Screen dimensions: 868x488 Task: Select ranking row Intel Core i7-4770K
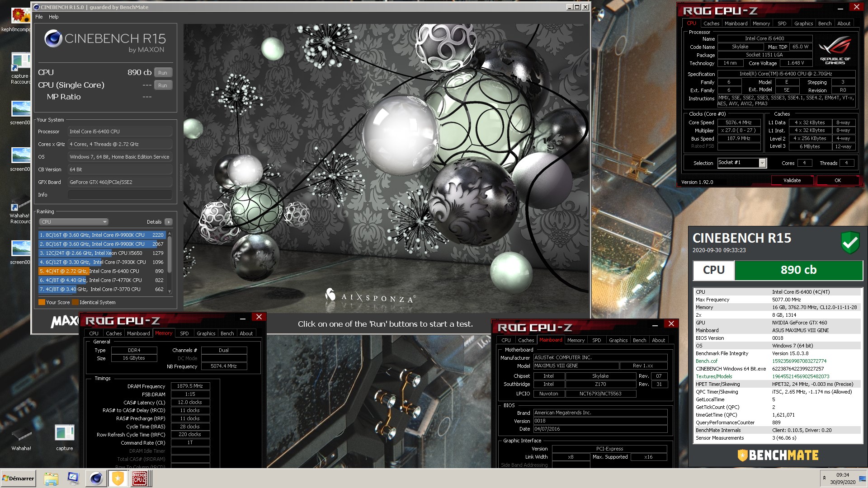(x=102, y=280)
